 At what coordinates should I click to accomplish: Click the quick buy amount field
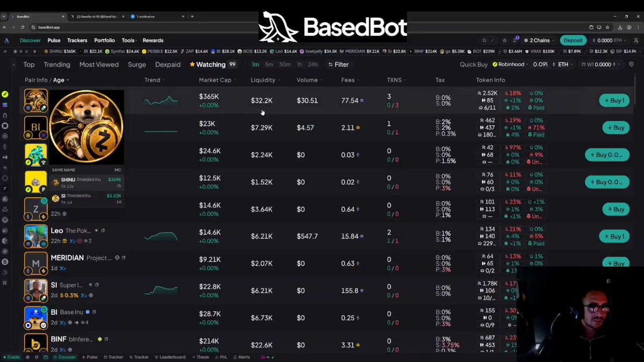(540, 64)
